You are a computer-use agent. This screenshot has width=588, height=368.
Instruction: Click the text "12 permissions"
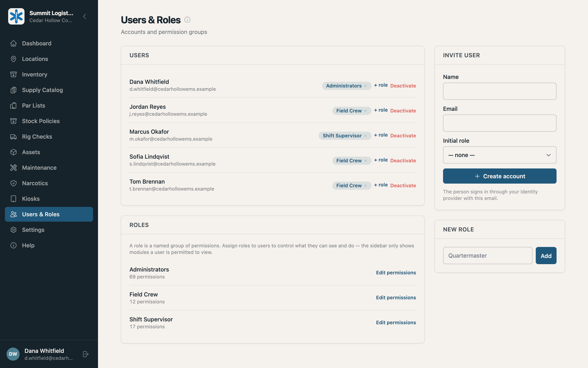pos(147,302)
